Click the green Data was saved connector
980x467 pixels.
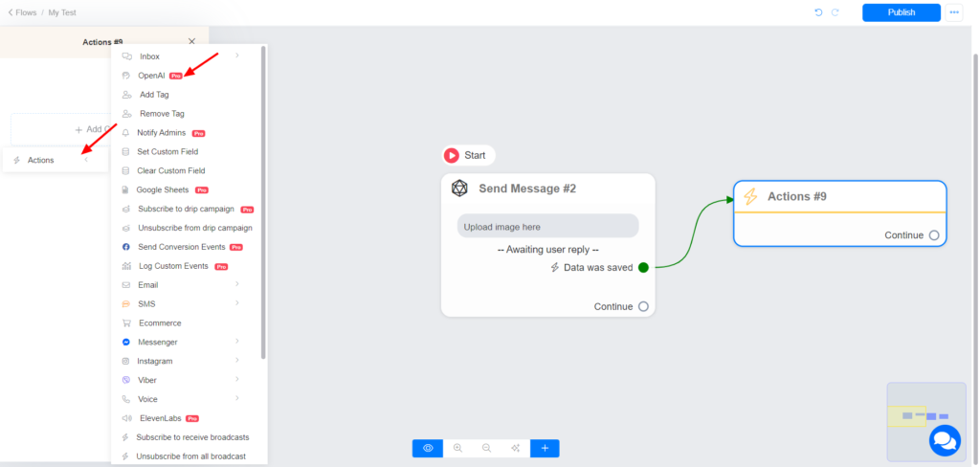coord(643,268)
